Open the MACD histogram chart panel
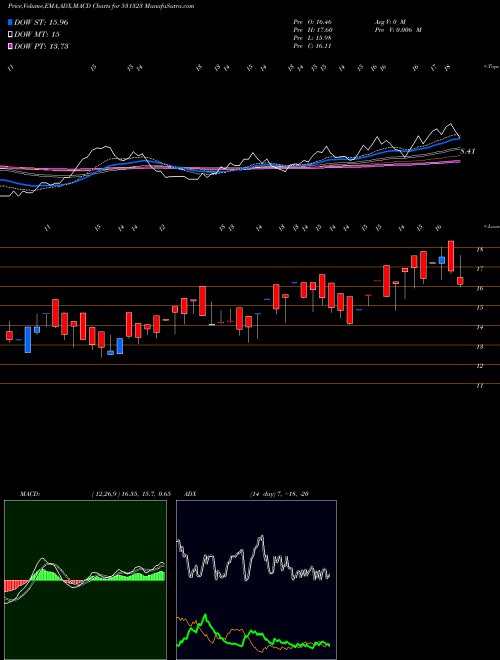The height and width of the screenshot is (660, 500). tap(85, 580)
